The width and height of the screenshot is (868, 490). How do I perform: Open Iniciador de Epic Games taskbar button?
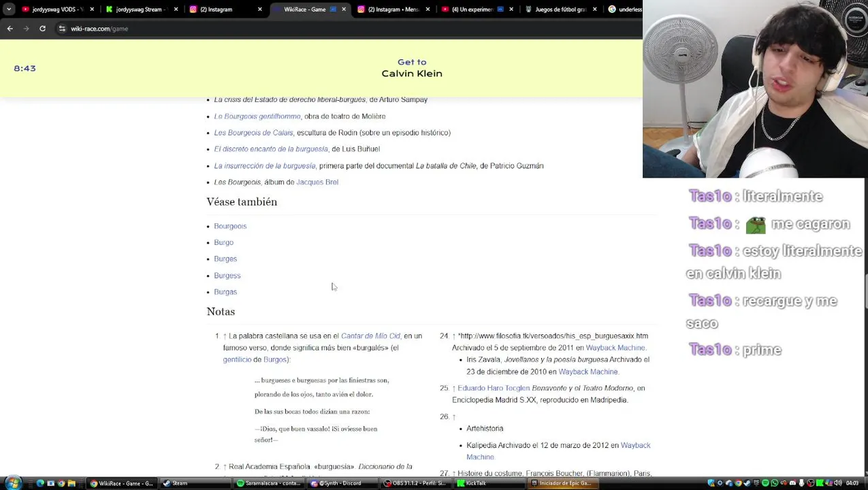[563, 483]
